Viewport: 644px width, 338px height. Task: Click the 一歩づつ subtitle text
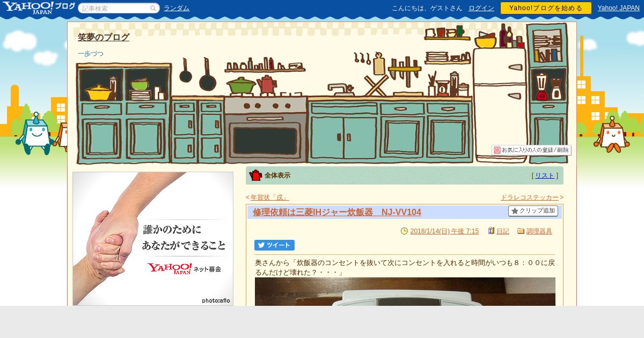pos(91,54)
